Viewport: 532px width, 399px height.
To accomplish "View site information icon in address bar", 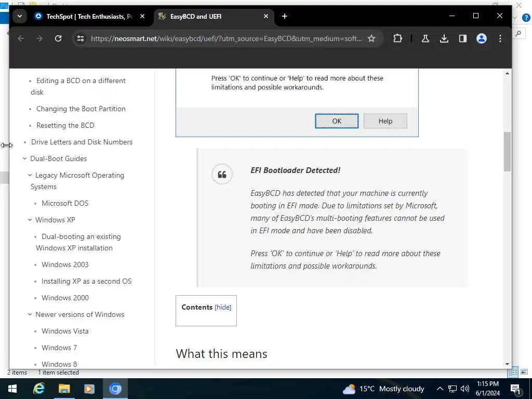I will click(81, 38).
